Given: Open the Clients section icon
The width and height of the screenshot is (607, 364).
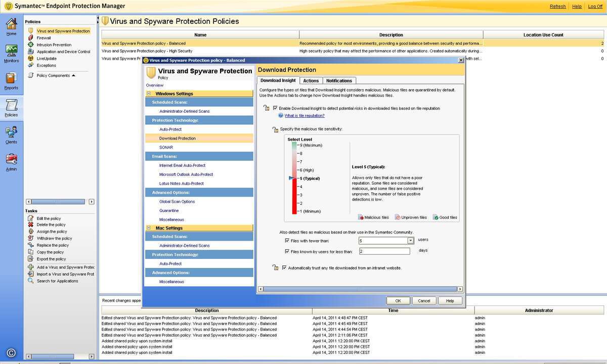Looking at the screenshot, I should tap(11, 135).
